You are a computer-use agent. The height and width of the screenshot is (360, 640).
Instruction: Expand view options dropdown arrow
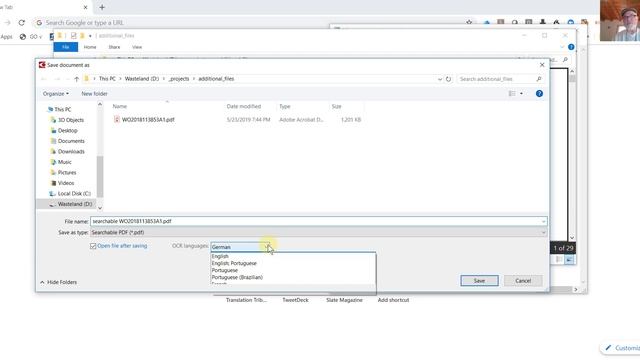(x=521, y=93)
